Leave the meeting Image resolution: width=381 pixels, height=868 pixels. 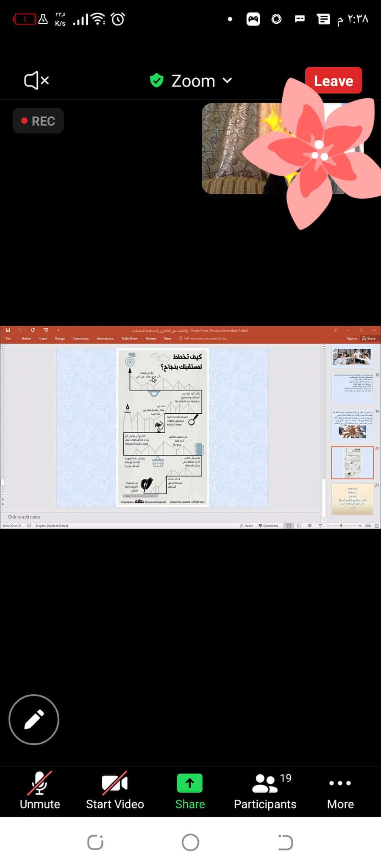[333, 81]
